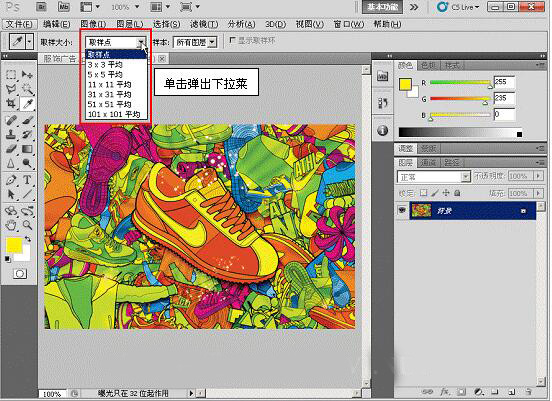Adjust the R color slider
Screen dimensions: 552x401
point(490,86)
